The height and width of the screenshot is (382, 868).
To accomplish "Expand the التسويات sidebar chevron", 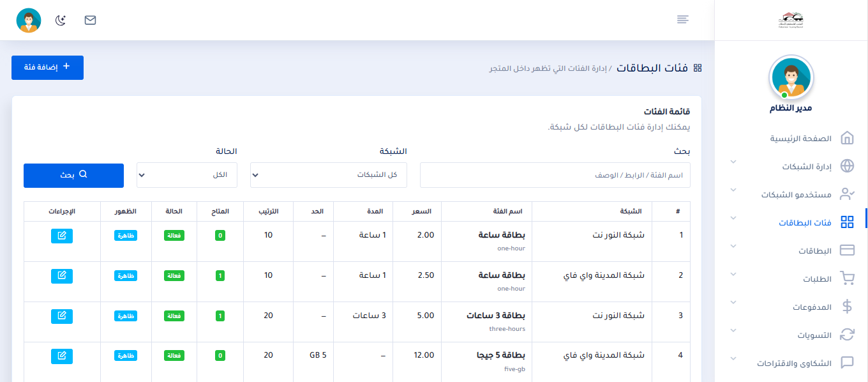I will tap(733, 331).
